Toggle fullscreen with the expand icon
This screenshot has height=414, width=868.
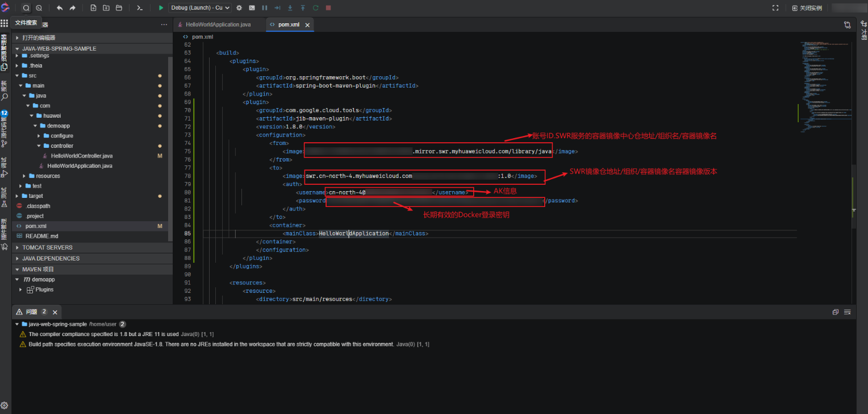(775, 8)
